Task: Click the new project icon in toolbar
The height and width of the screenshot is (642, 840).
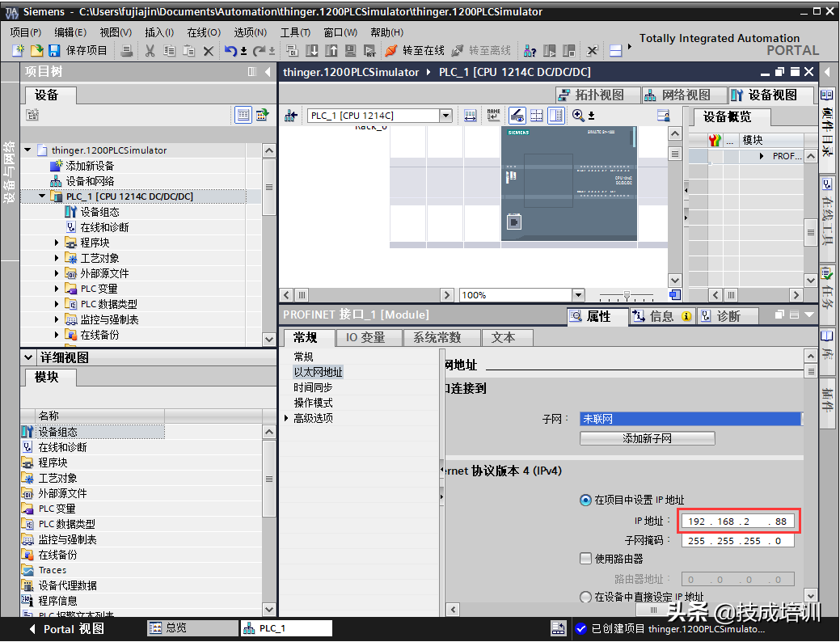Action: click(18, 50)
